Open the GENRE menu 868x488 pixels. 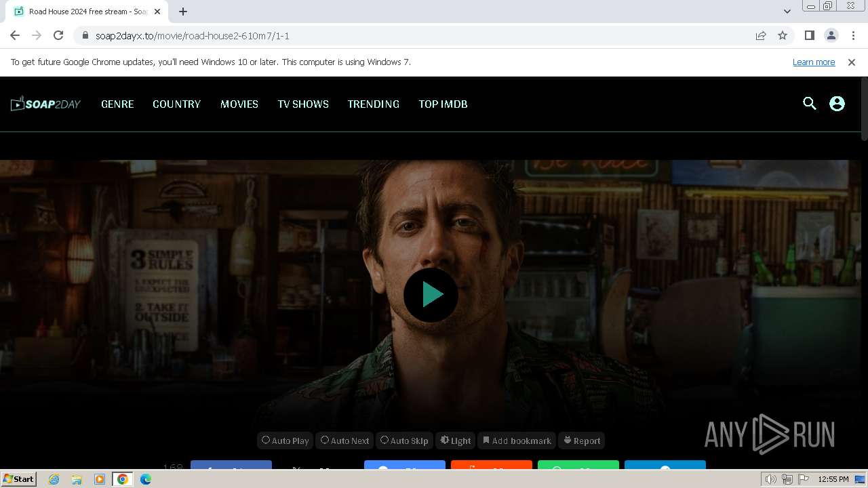point(117,104)
